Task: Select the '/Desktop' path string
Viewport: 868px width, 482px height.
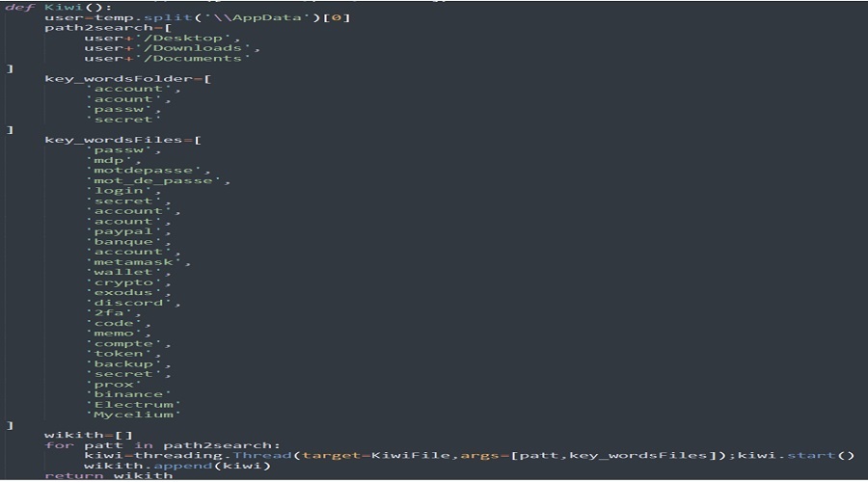Action: [x=183, y=39]
